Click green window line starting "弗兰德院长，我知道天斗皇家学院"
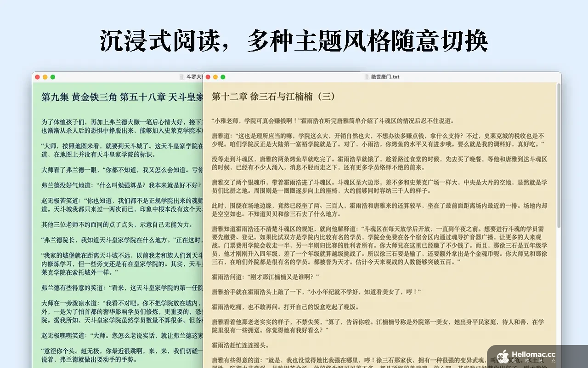The height and width of the screenshot is (368, 588). click(122, 240)
